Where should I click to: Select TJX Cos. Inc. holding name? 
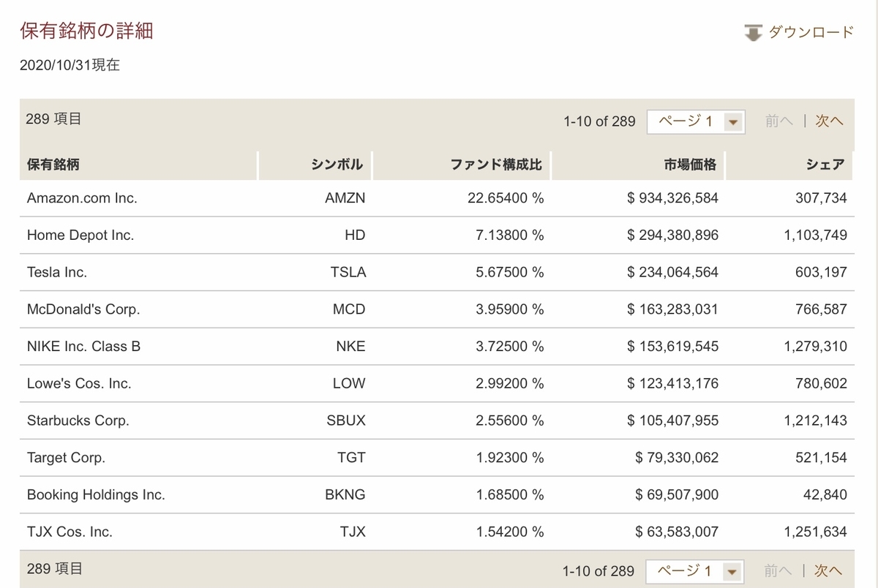click(x=70, y=532)
